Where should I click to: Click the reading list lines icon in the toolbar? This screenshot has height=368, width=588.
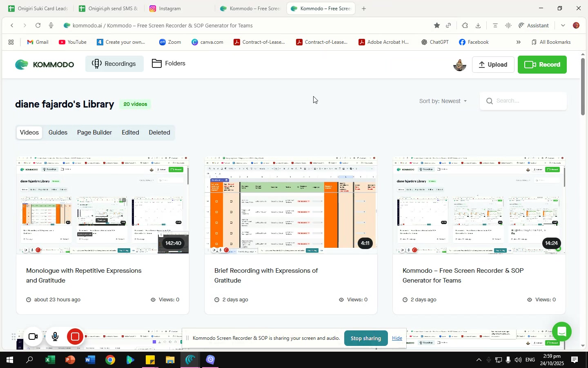click(495, 25)
